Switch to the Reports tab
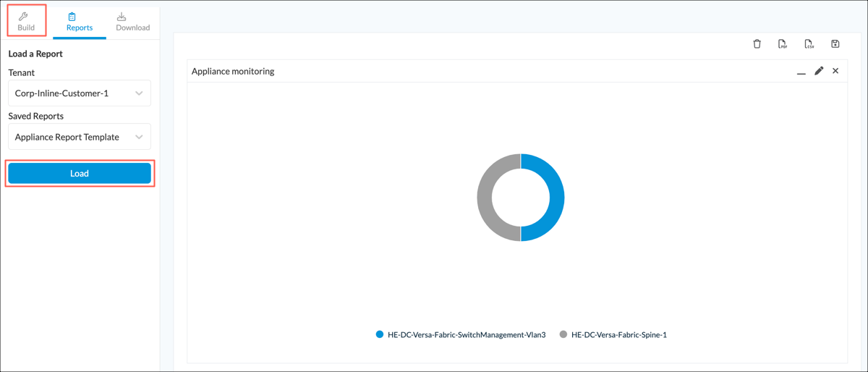Screen dimensions: 868x372 click(79, 22)
